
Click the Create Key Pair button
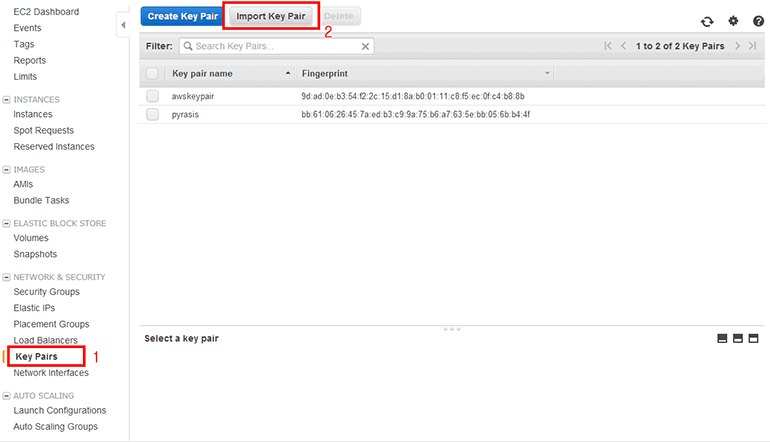(x=182, y=16)
